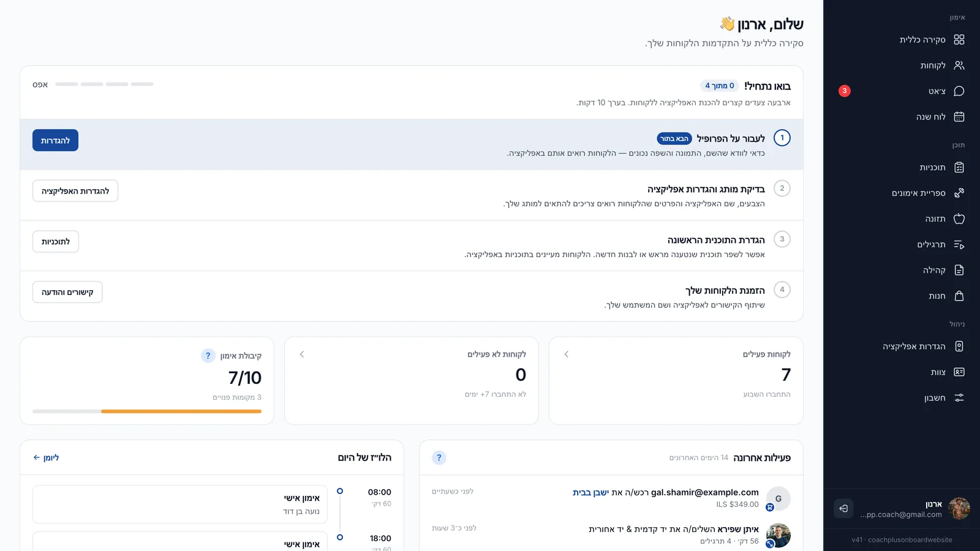The height and width of the screenshot is (551, 980).
Task: Click the 7/10 capacity value
Action: pos(245,378)
